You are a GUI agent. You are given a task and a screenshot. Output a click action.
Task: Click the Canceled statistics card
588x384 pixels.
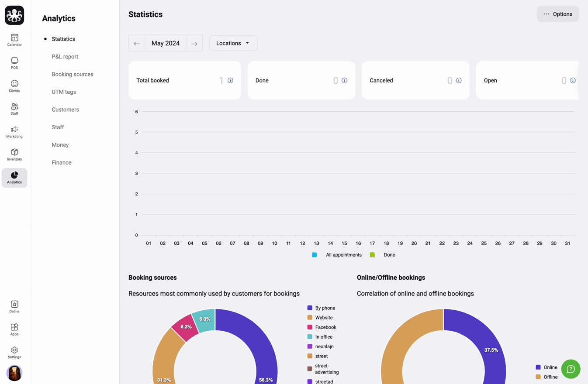point(415,80)
